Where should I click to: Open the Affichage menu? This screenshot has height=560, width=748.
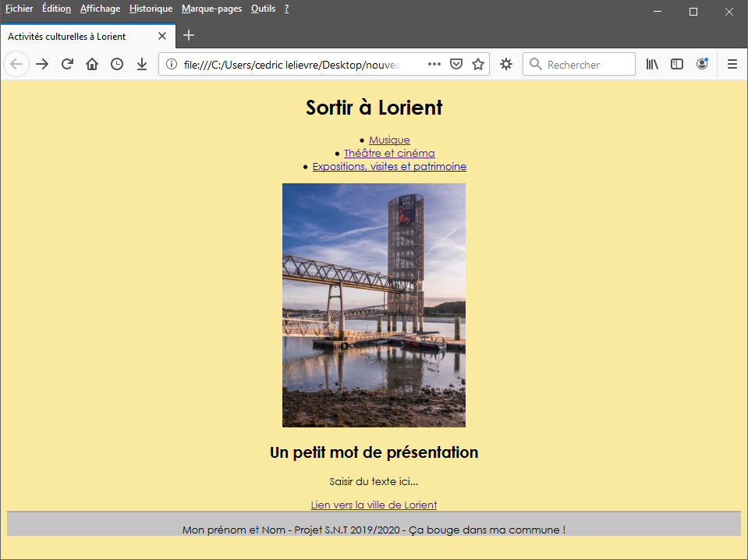[x=100, y=9]
